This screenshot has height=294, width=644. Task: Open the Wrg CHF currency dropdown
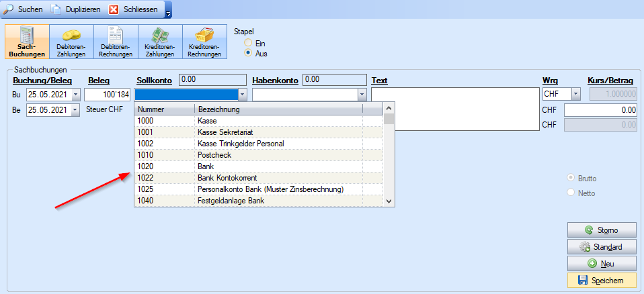[576, 95]
